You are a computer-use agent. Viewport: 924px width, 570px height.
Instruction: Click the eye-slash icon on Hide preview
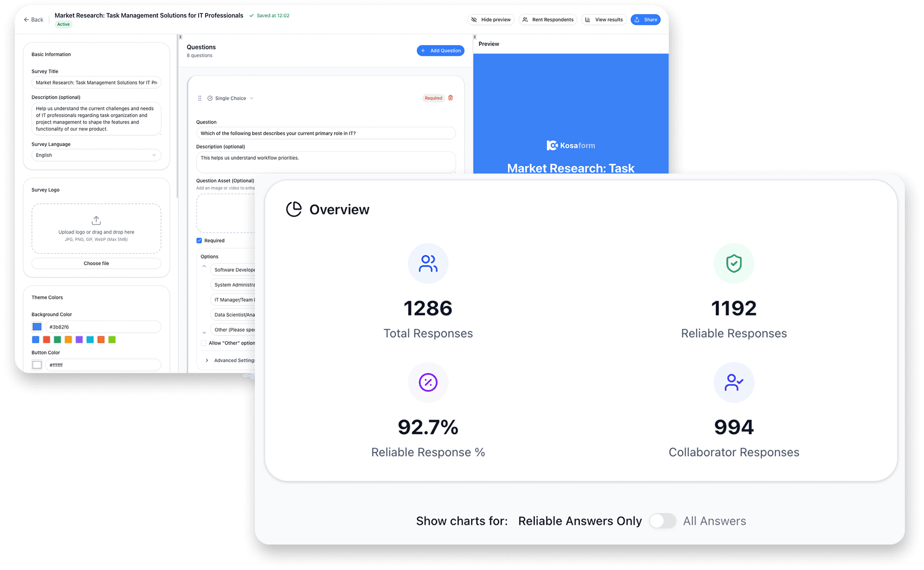(473, 19)
